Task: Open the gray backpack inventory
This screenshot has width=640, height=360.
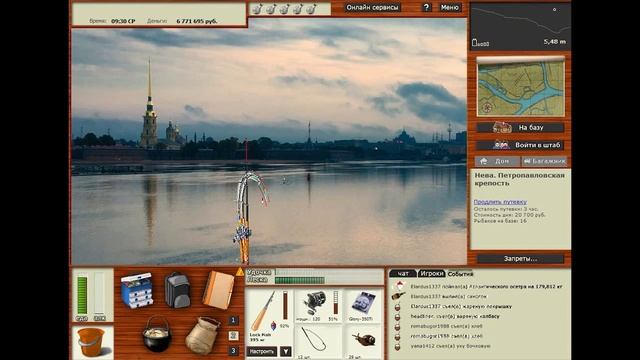Action: [177, 290]
